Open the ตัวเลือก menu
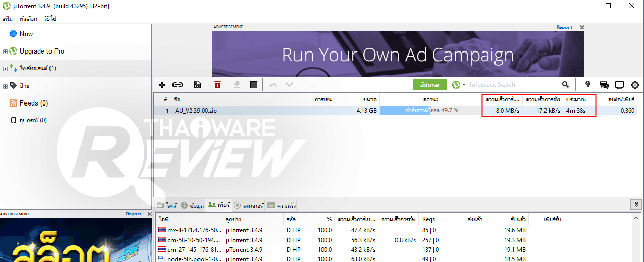644x262 pixels. (x=29, y=19)
